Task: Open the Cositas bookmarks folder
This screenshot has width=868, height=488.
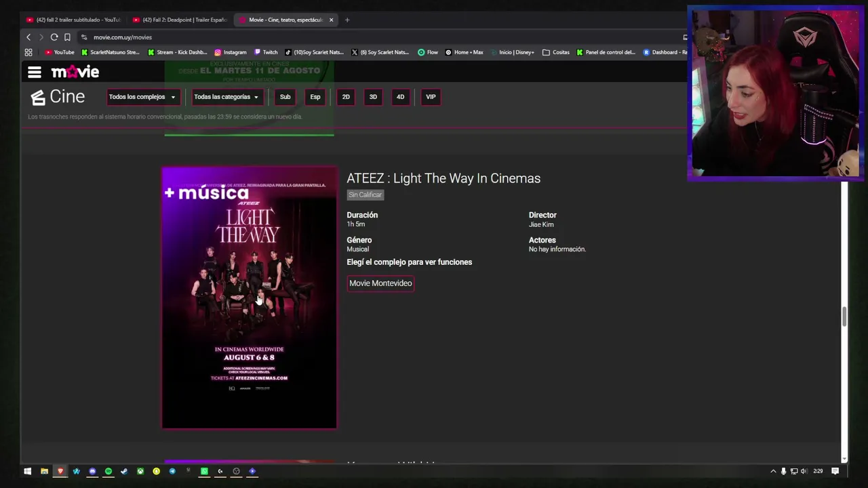Action: pyautogui.click(x=556, y=52)
